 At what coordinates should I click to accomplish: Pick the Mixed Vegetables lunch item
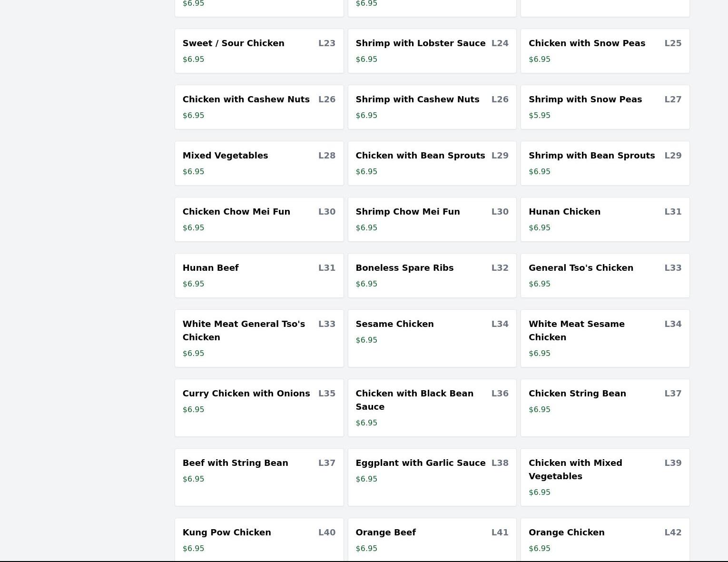[259, 163]
